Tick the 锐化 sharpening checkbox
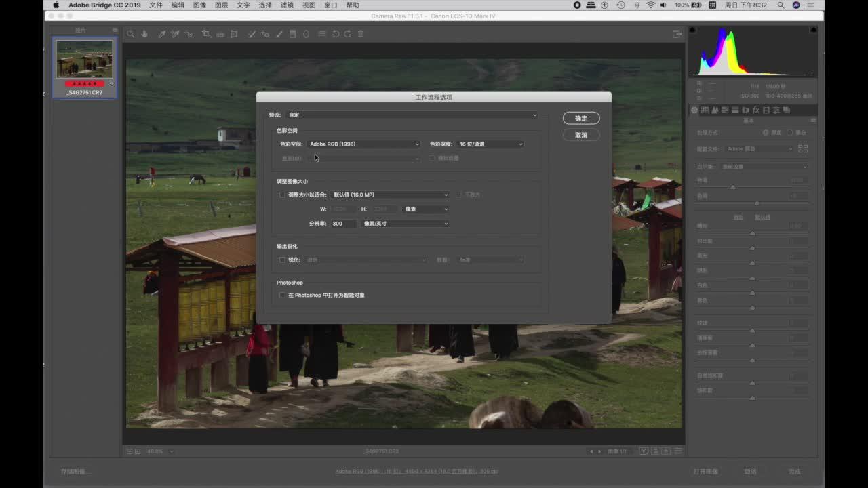Viewport: 868px width, 488px height. (x=283, y=260)
